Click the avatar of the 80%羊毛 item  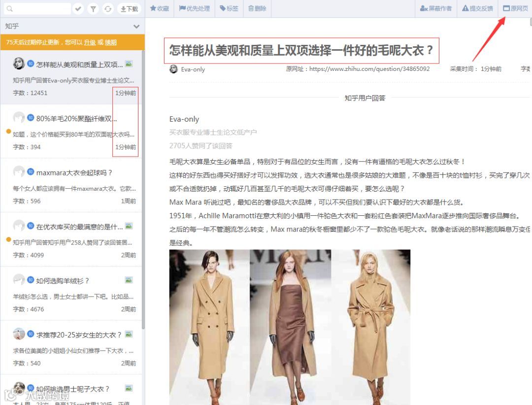coord(19,117)
